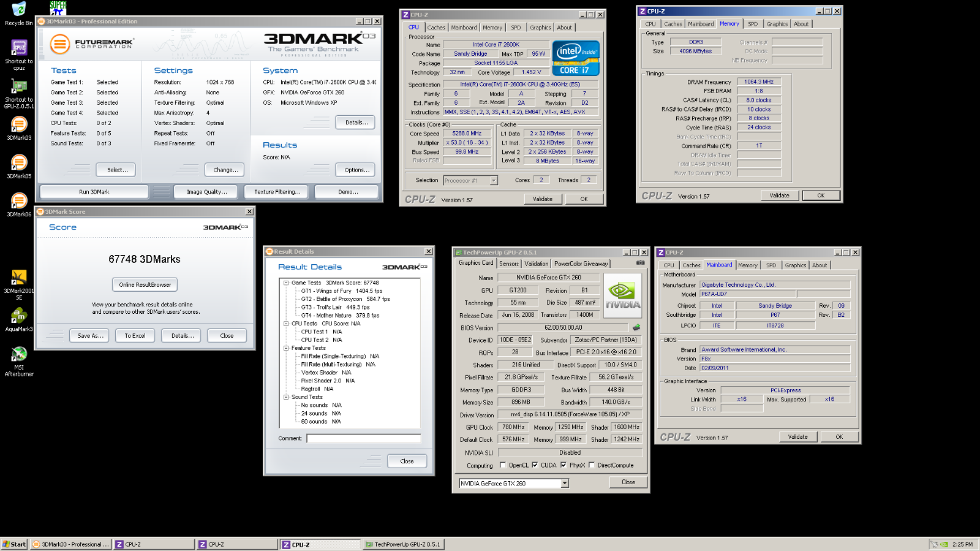This screenshot has height=551, width=980.
Task: Toggle the CUDA checkbox in GPU-Z
Action: (x=535, y=465)
